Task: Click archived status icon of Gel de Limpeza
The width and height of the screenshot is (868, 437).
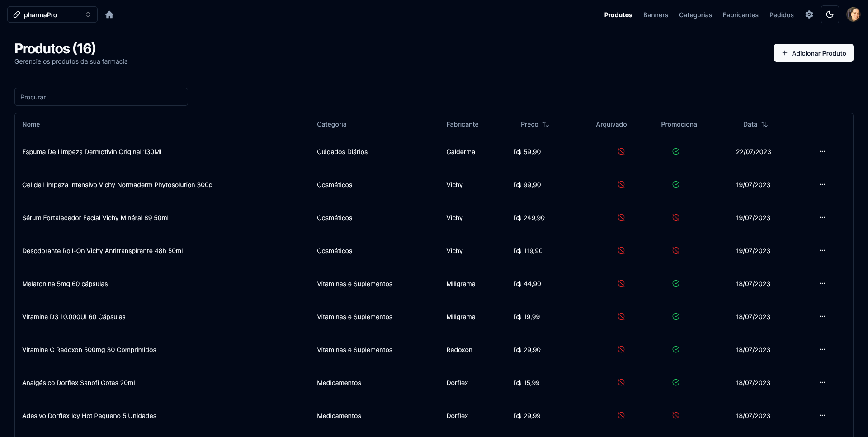Action: tap(621, 184)
